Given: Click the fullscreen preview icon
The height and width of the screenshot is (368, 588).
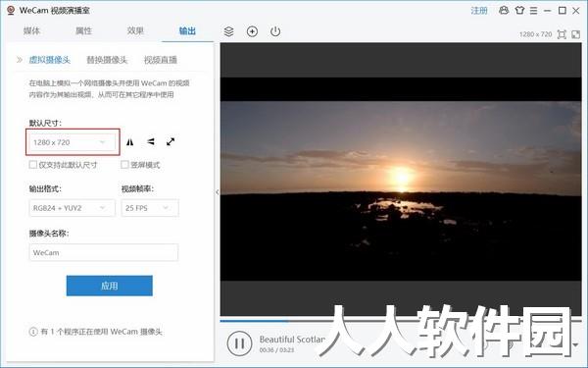Looking at the screenshot, I should click(x=575, y=34).
